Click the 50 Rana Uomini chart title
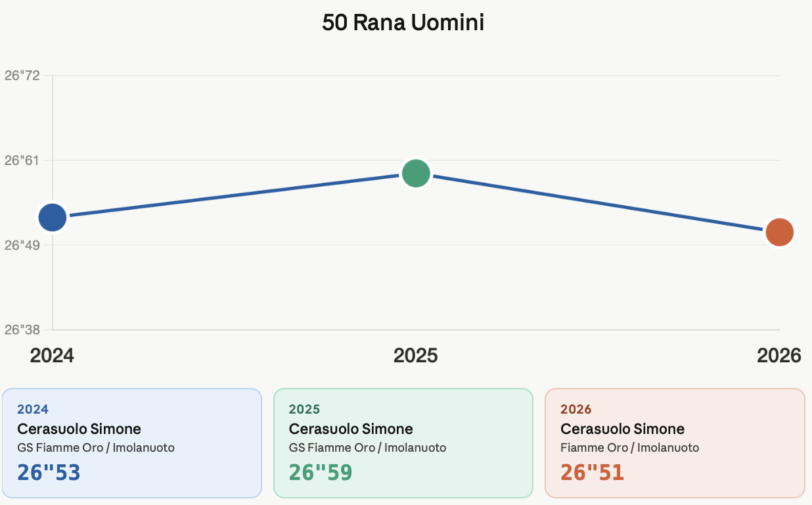Viewport: 812px width, 505px height. pos(403,23)
